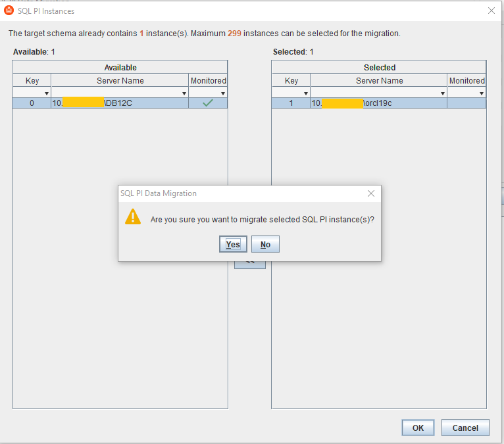Click Key column header in Selected table

(x=291, y=80)
